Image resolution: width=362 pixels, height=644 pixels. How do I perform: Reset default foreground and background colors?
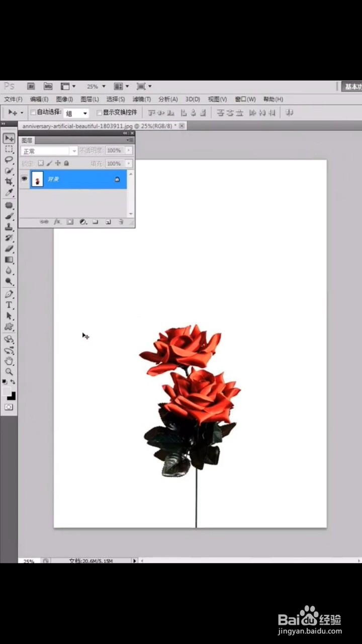pyautogui.click(x=5, y=382)
